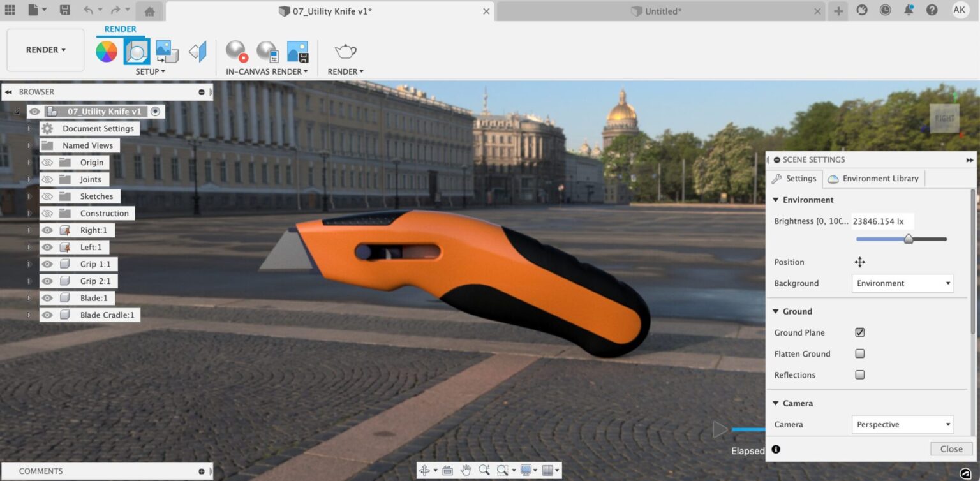Image resolution: width=980 pixels, height=481 pixels.
Task: Activate the Orbit tool at the bottom
Action: 425,470
